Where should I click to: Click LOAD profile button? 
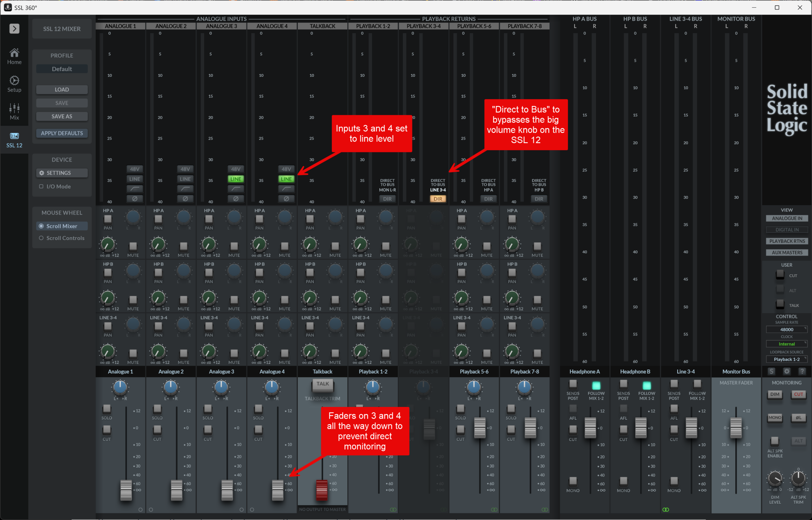pyautogui.click(x=62, y=90)
